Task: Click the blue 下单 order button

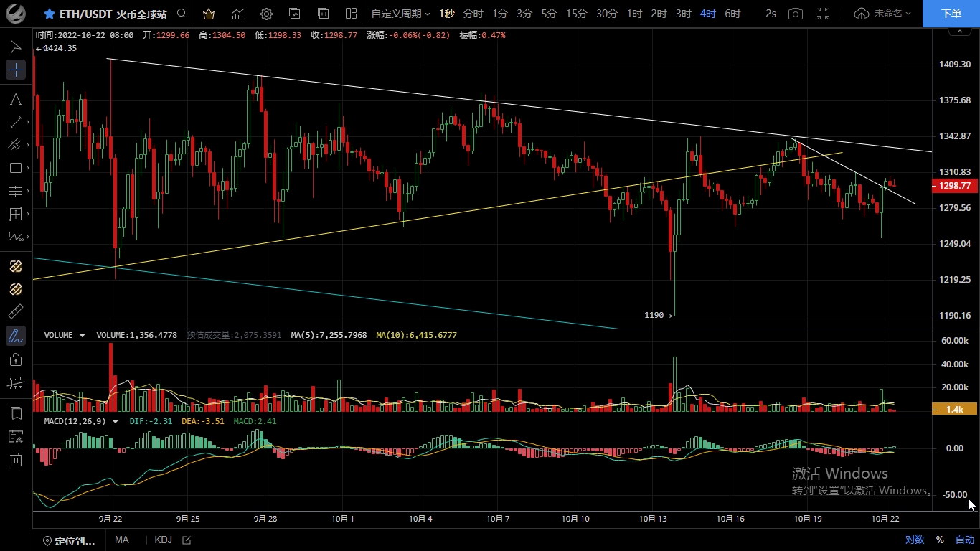Action: pos(951,14)
